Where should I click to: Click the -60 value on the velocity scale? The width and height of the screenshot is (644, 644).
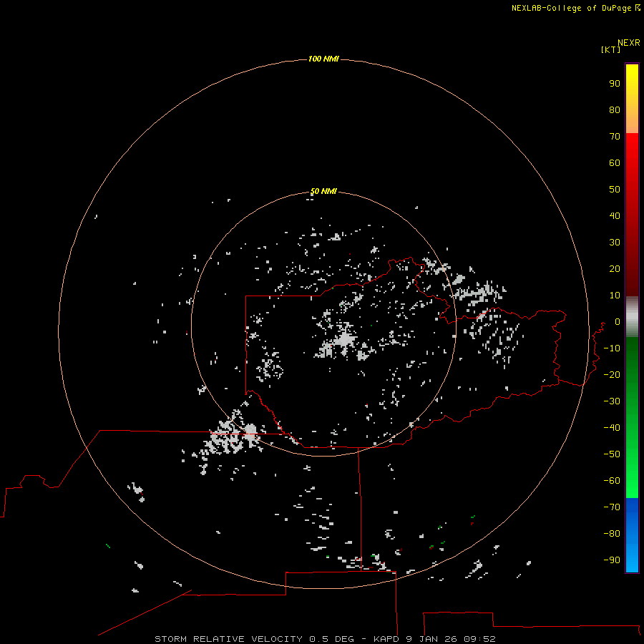612,481
